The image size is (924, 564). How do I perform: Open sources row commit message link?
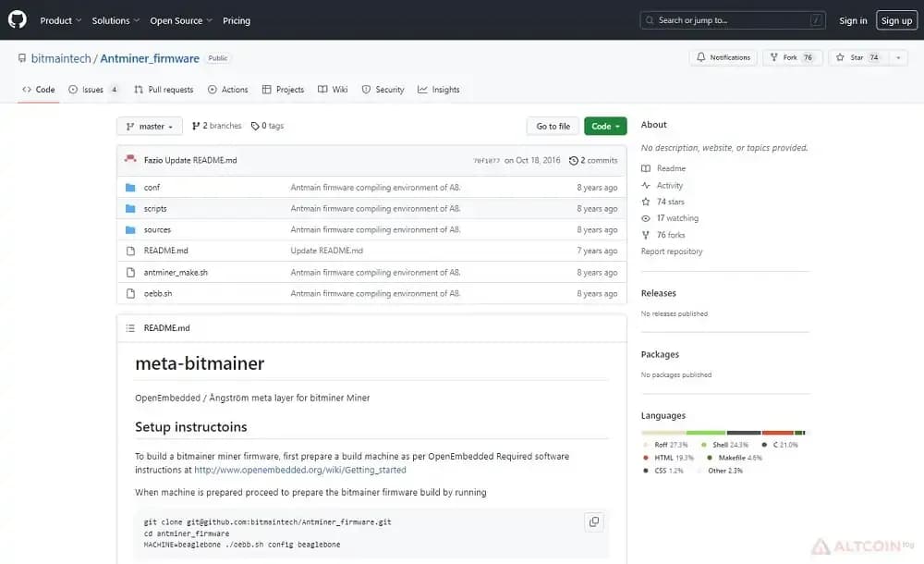click(x=375, y=230)
